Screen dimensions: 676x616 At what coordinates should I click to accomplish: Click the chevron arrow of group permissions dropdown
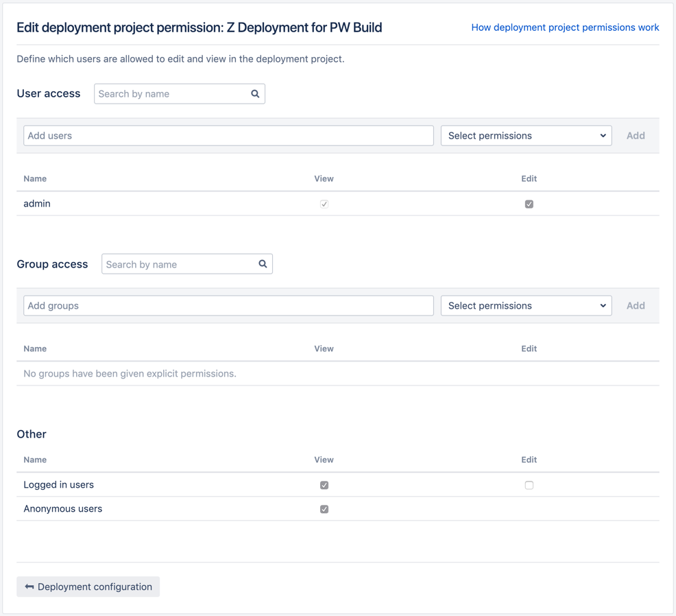coord(603,305)
